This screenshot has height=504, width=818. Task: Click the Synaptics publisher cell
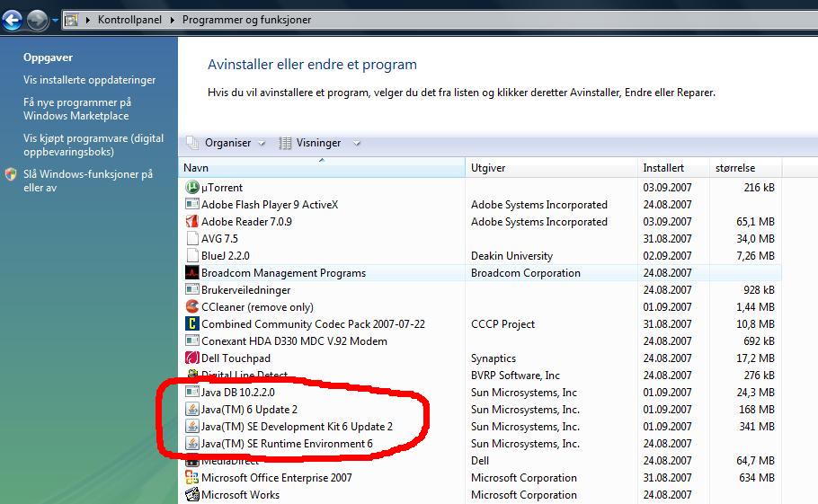click(493, 358)
